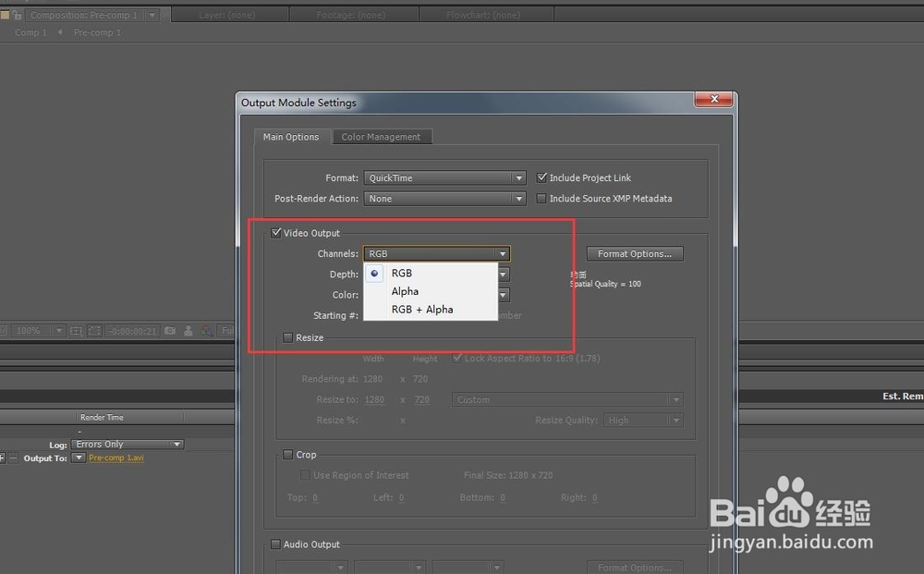Screen dimensions: 924x574
Task: Take a snapshot with the camera icon
Action: 170,331
